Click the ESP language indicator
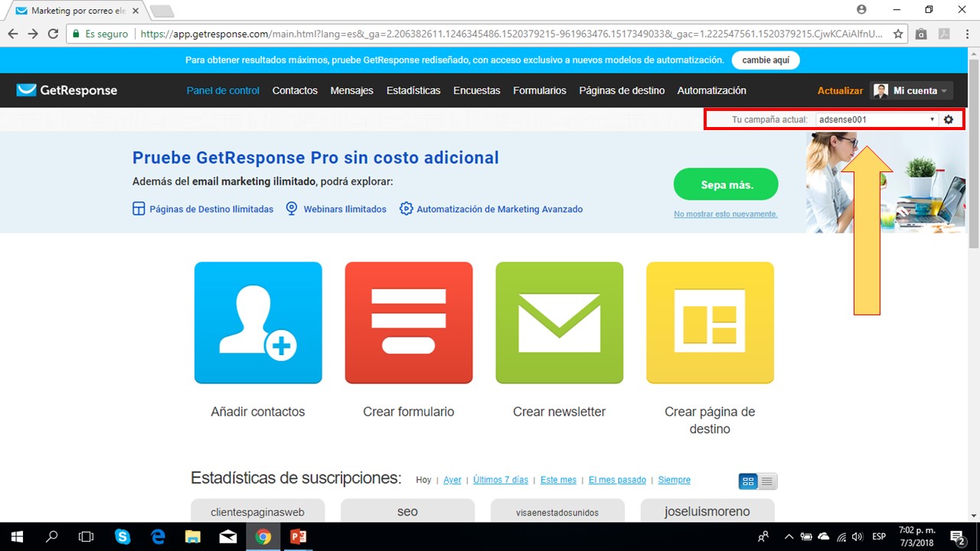980x551 pixels. pos(879,536)
